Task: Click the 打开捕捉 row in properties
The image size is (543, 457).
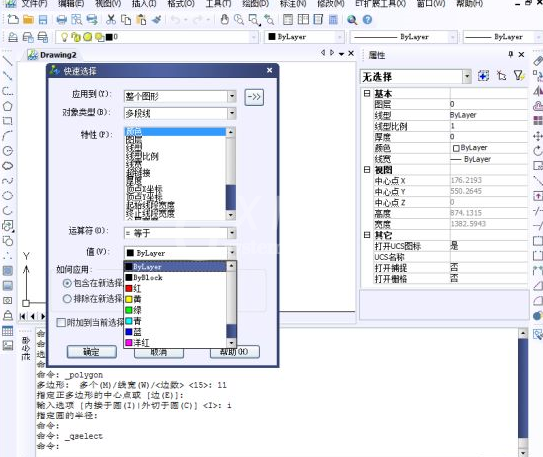Action: coord(450,268)
